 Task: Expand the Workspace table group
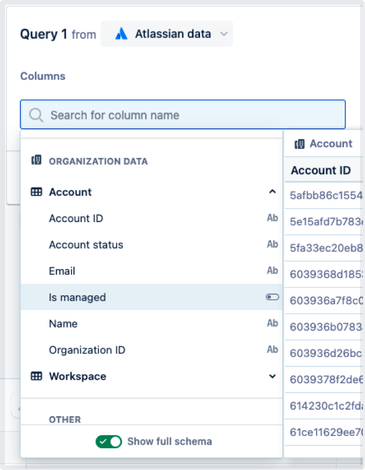272,376
